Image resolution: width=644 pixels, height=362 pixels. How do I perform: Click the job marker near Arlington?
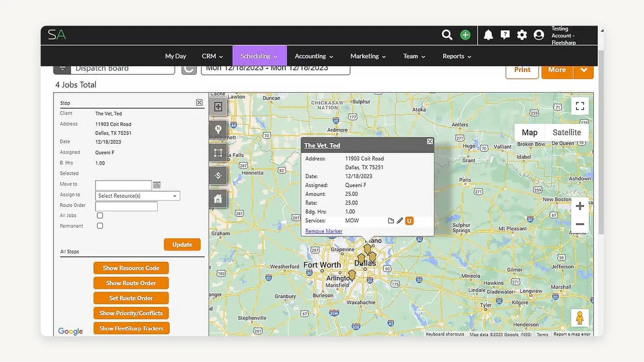tap(352, 275)
